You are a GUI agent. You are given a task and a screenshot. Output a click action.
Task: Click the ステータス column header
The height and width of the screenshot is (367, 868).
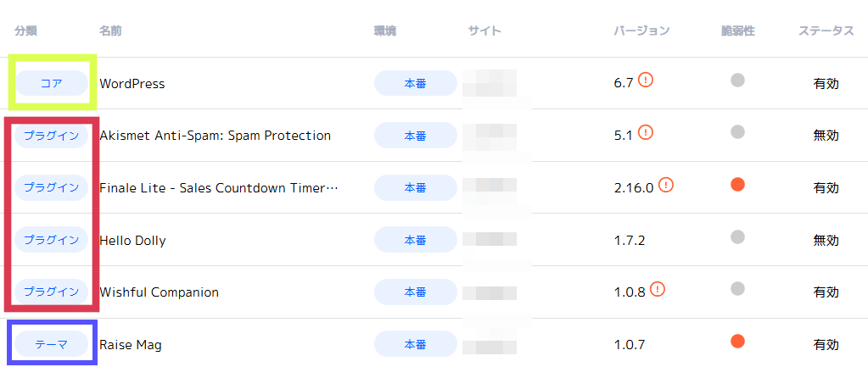pos(826,31)
